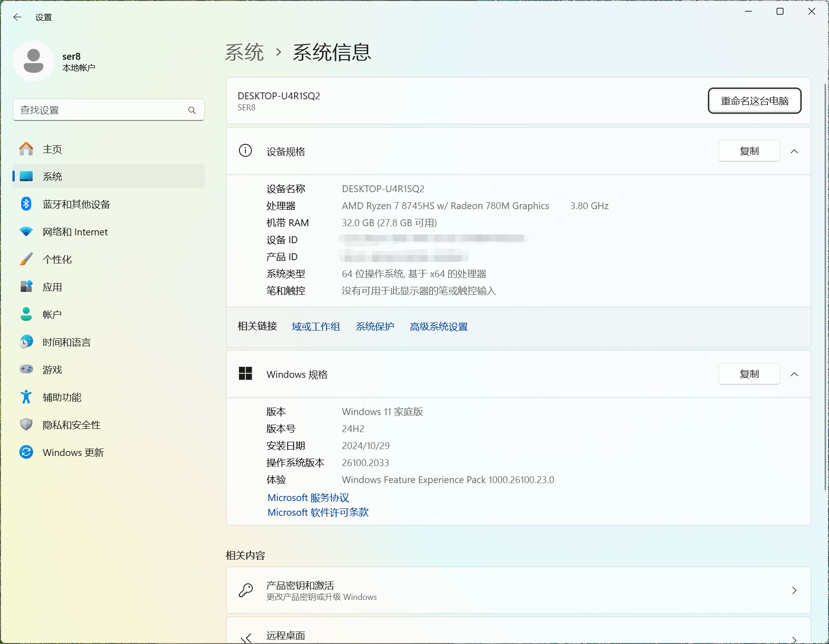
Task: Open Windows Update sync icon
Action: click(x=26, y=452)
